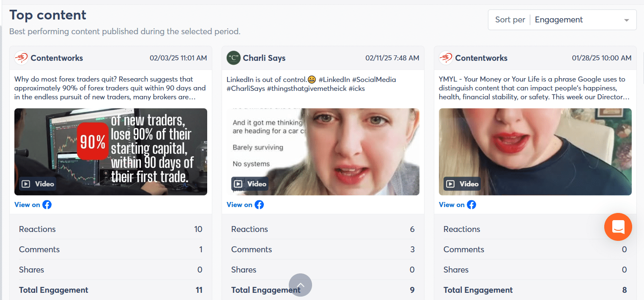The width and height of the screenshot is (644, 300).
Task: Click the Reactions value 6 on Charli Says post
Action: click(x=412, y=229)
